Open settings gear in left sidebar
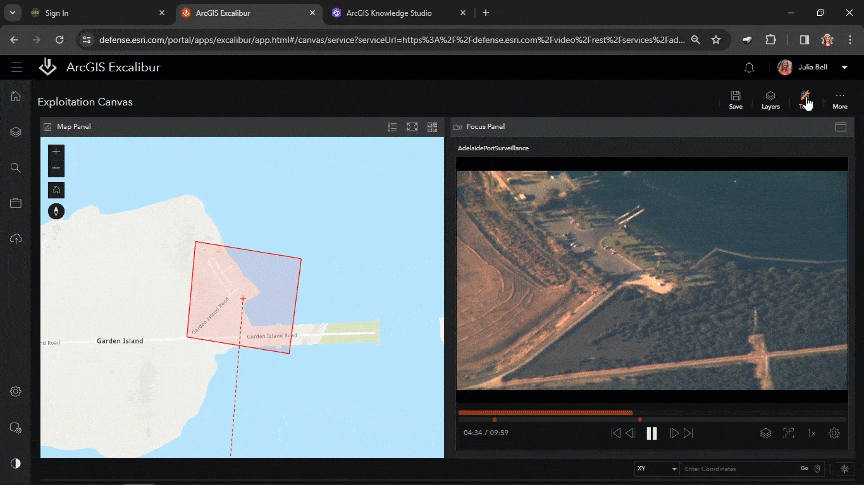The height and width of the screenshot is (485, 864). [15, 391]
